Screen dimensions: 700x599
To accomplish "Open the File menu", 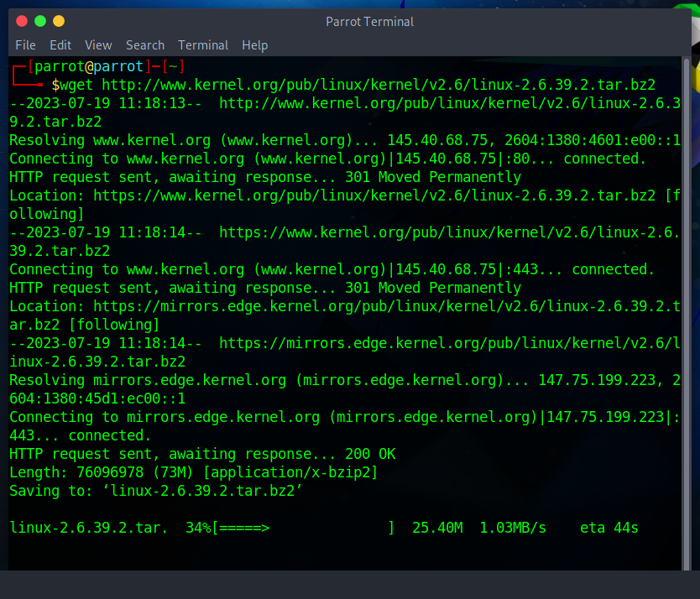I will (x=25, y=45).
